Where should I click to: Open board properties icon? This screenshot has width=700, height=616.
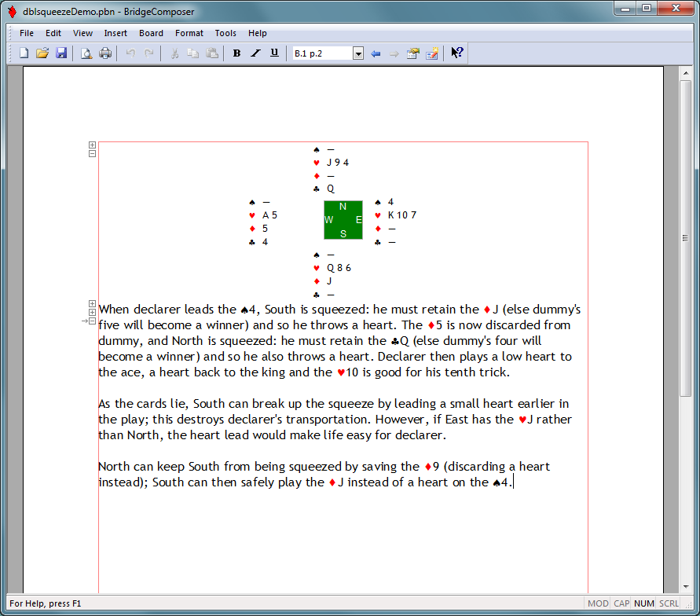(x=413, y=53)
